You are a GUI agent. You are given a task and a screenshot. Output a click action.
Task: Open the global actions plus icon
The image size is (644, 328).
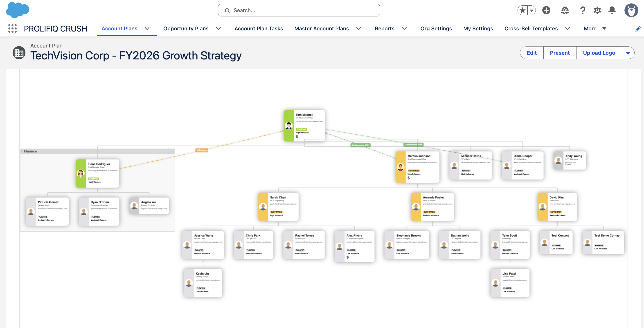(546, 10)
